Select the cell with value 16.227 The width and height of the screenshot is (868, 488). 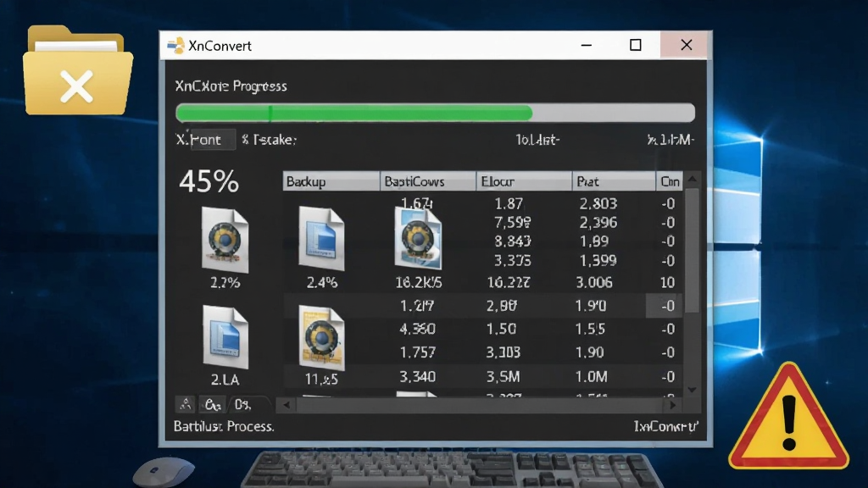[x=509, y=282]
